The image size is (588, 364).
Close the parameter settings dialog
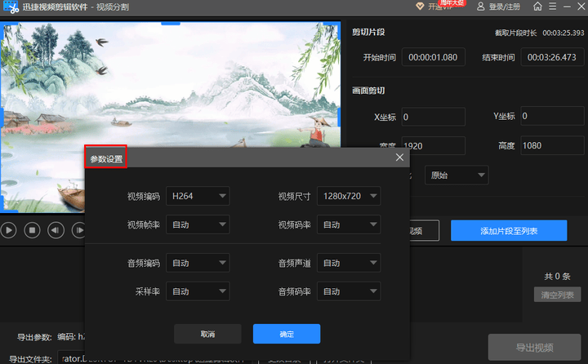tap(399, 158)
